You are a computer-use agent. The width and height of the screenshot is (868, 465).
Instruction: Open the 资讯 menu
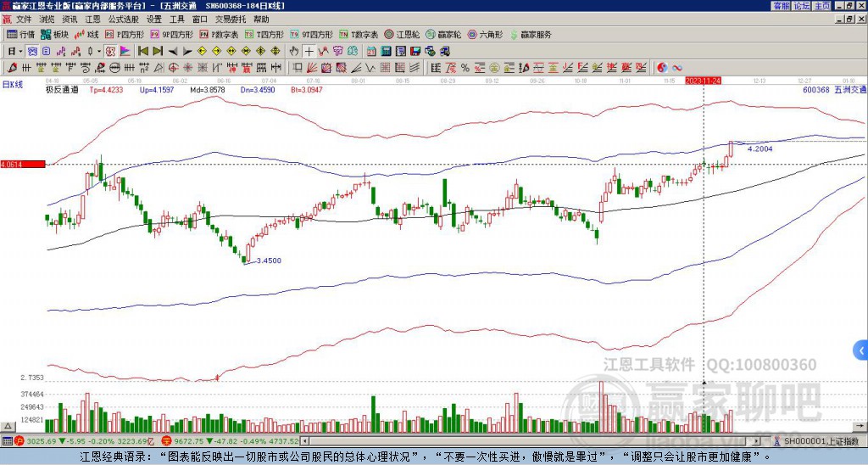point(70,20)
